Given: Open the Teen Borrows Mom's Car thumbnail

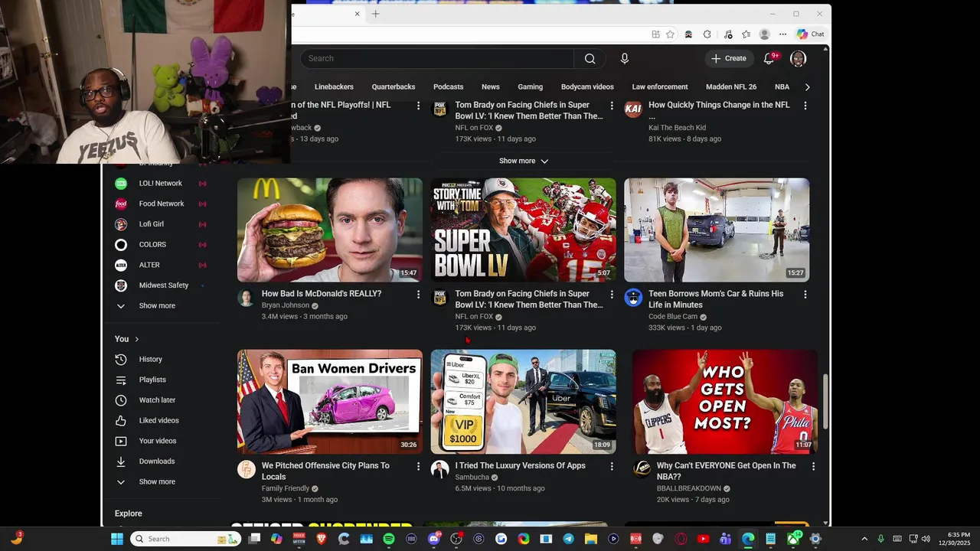Looking at the screenshot, I should pyautogui.click(x=717, y=230).
